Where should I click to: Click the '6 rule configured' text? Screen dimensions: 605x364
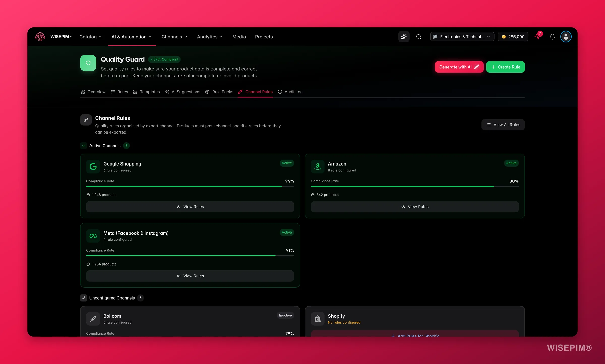click(117, 170)
